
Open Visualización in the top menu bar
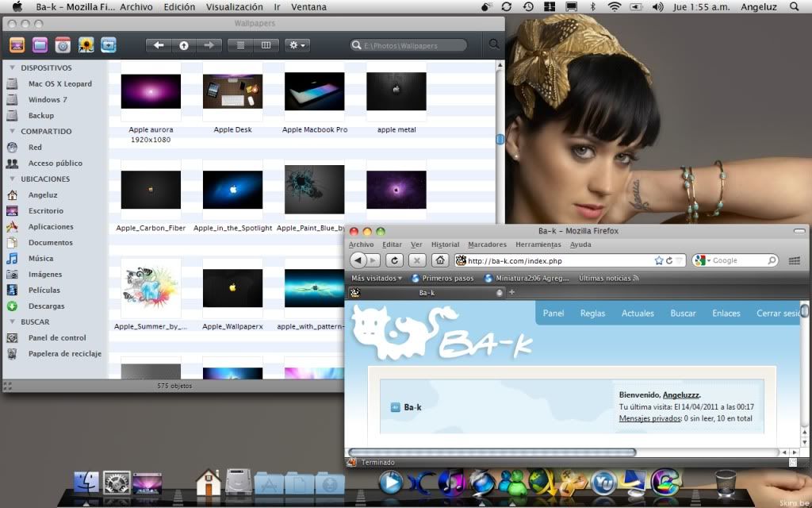234,6
